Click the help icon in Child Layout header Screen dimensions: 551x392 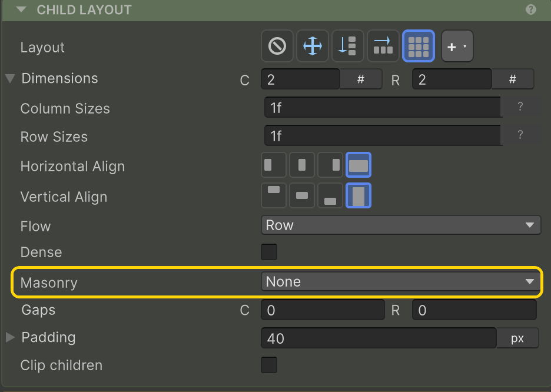pyautogui.click(x=531, y=9)
